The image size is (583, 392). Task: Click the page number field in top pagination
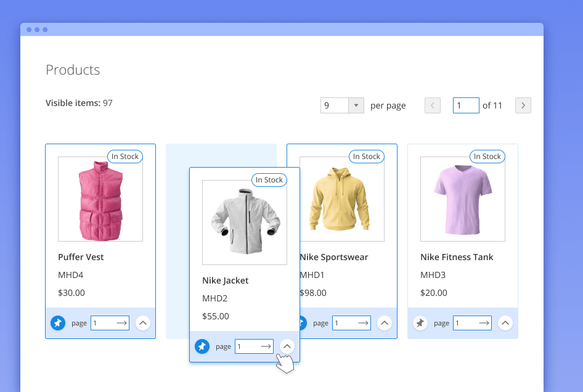pos(466,105)
